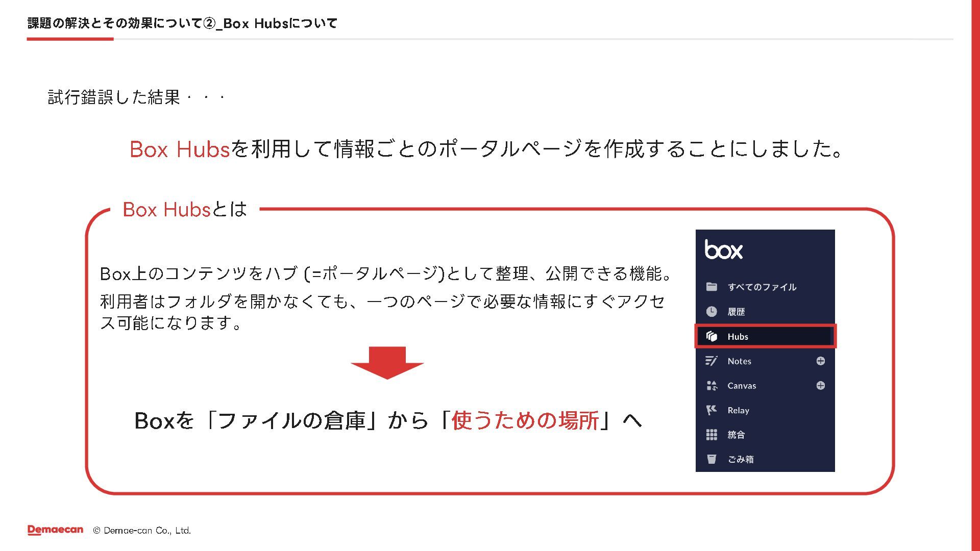Click the Hubs stacked-cards icon
This screenshot has width=980, height=551.
pyautogui.click(x=712, y=336)
